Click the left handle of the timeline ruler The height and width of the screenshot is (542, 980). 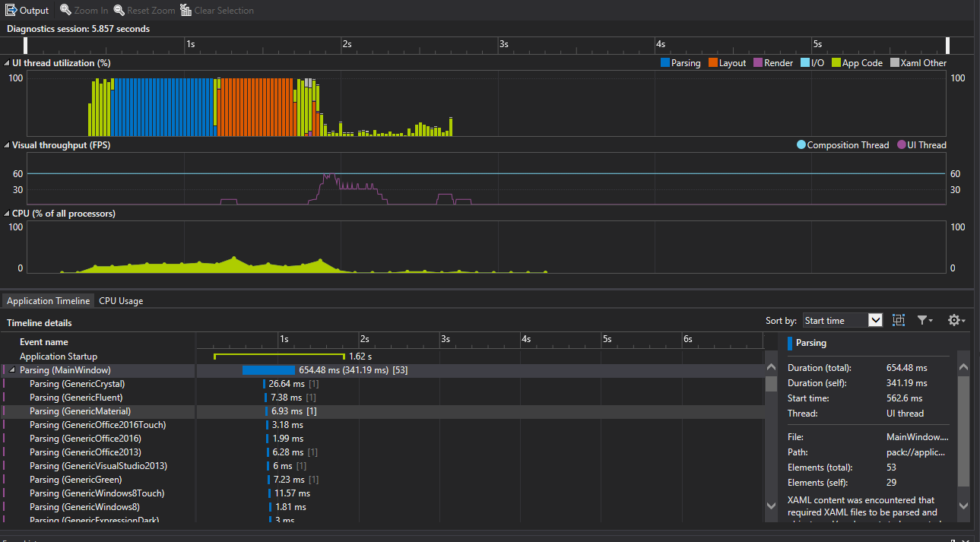point(26,45)
